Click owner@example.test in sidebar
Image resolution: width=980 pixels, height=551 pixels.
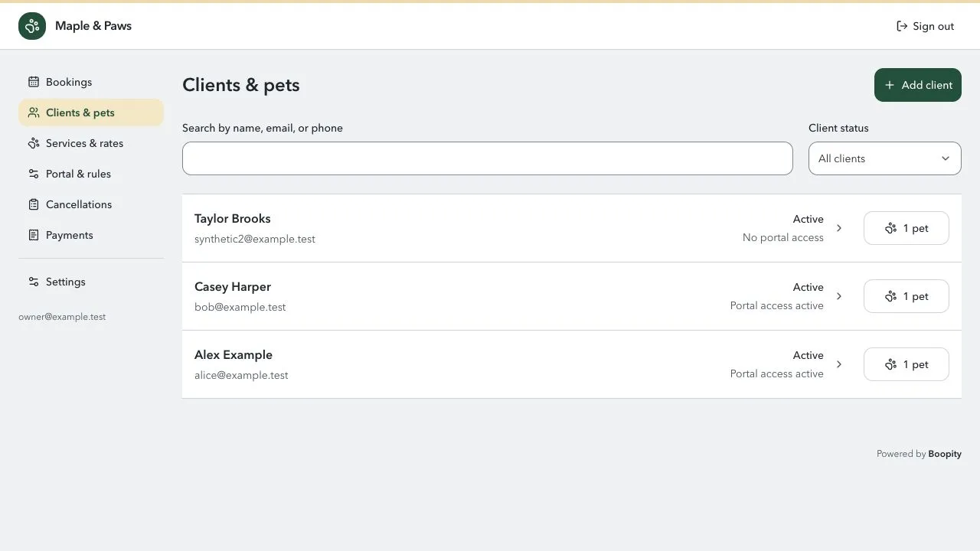(62, 317)
